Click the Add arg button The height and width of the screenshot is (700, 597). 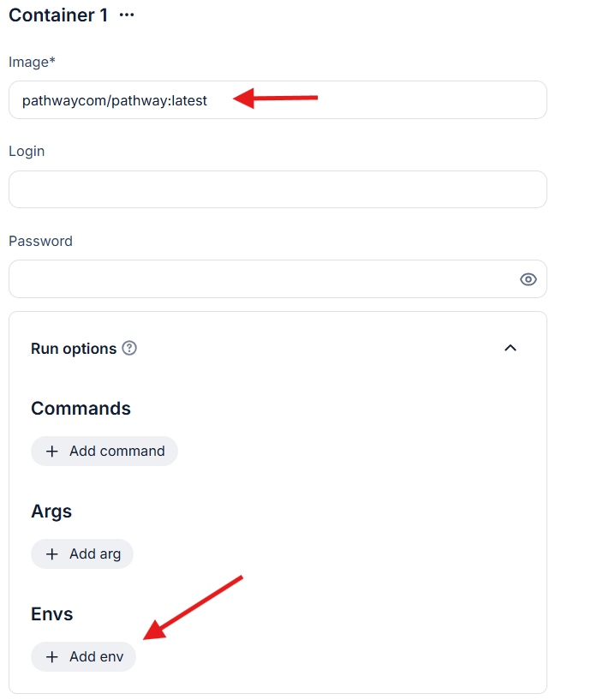click(x=82, y=553)
